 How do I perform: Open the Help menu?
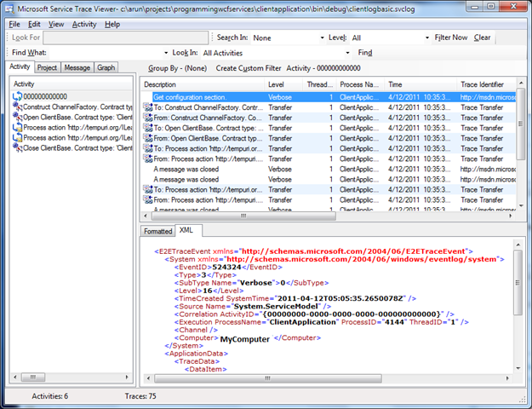pos(112,25)
